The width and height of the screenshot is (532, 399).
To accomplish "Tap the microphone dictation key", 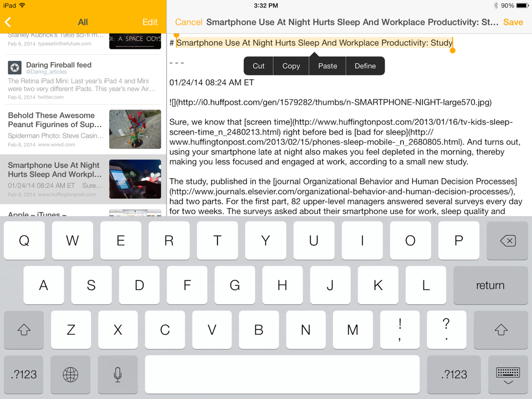I will 118,375.
